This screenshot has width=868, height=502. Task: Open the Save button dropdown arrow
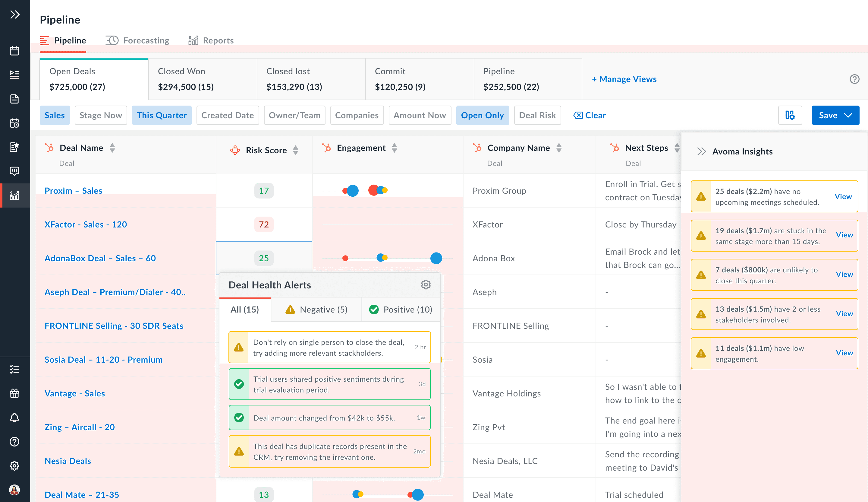pyautogui.click(x=848, y=115)
